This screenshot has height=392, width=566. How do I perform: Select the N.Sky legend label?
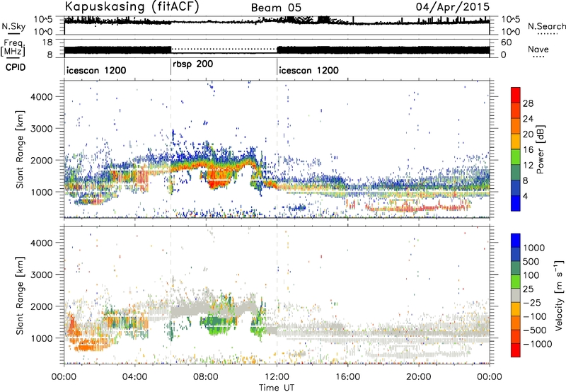[13, 26]
